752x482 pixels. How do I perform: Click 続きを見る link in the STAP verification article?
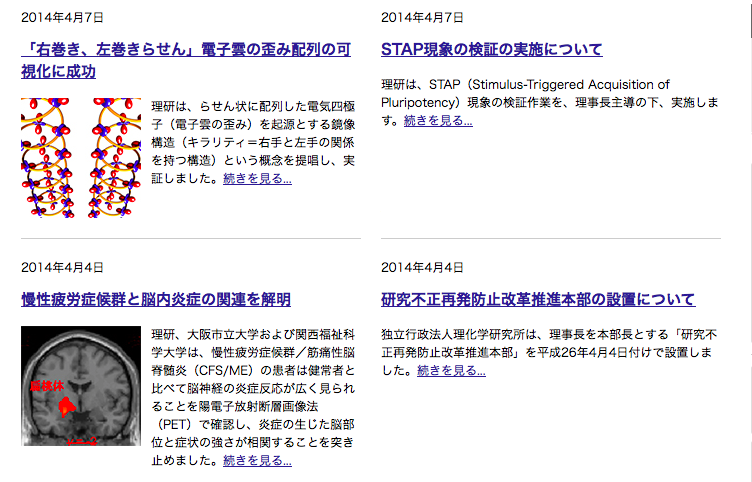[x=438, y=121]
